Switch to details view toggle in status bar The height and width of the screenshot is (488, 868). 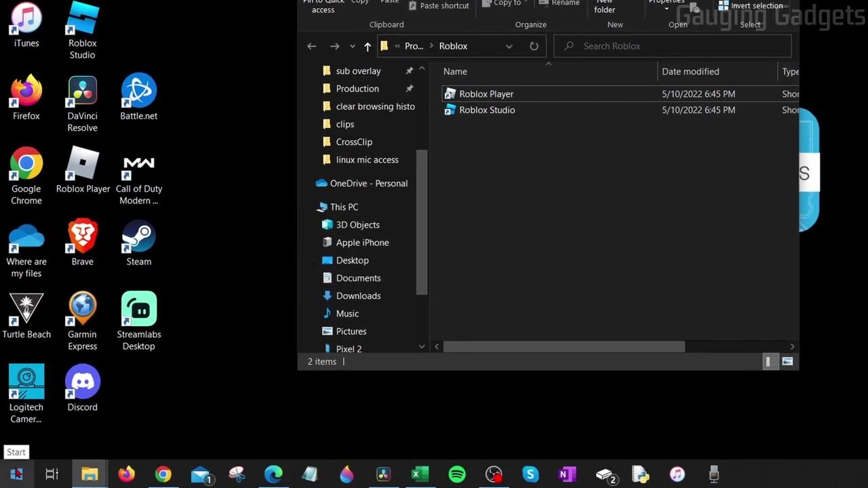click(x=768, y=362)
